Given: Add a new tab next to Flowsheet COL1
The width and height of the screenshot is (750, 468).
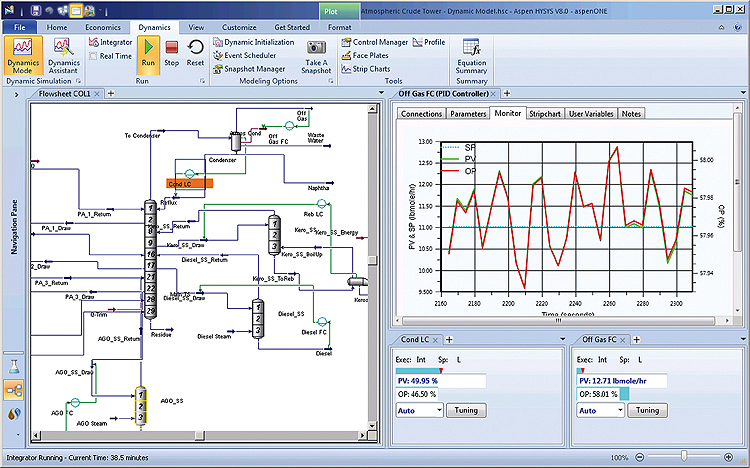Looking at the screenshot, I should click(x=110, y=93).
